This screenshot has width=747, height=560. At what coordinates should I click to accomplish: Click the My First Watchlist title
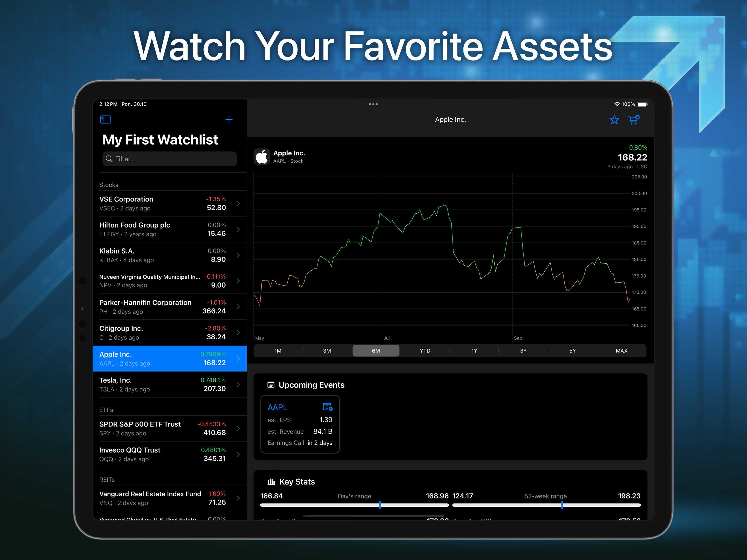160,139
